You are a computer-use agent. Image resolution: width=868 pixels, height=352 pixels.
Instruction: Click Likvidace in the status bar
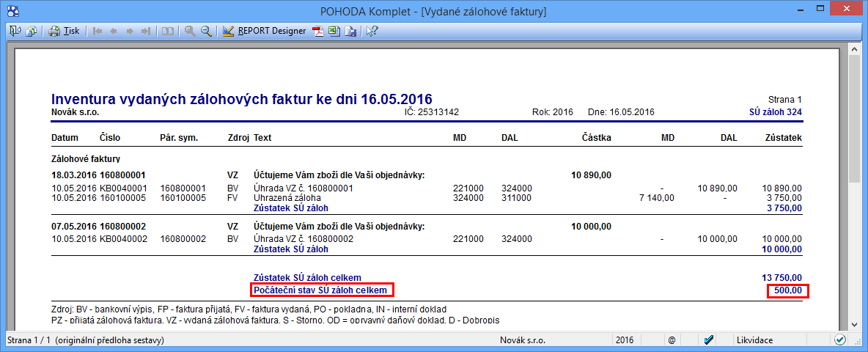pos(754,340)
